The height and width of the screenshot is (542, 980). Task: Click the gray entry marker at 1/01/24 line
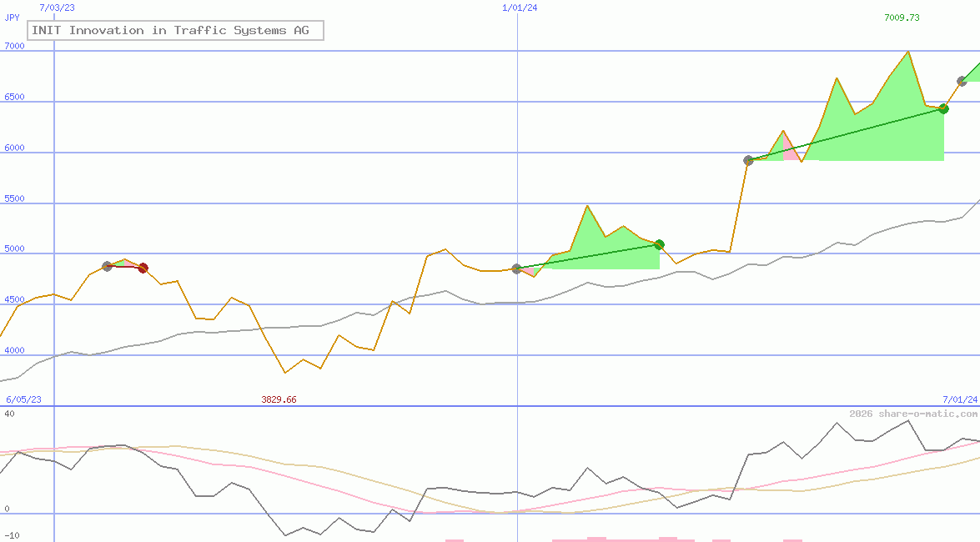(x=517, y=268)
